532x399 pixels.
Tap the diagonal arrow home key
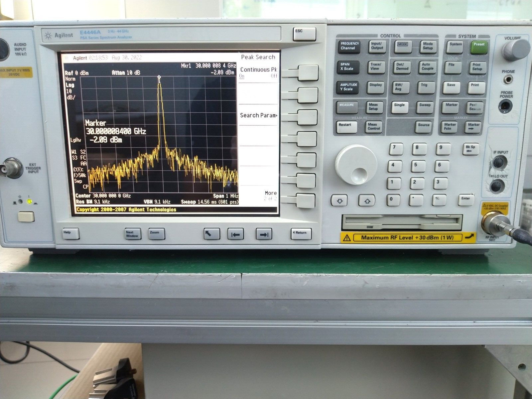[x=212, y=234]
